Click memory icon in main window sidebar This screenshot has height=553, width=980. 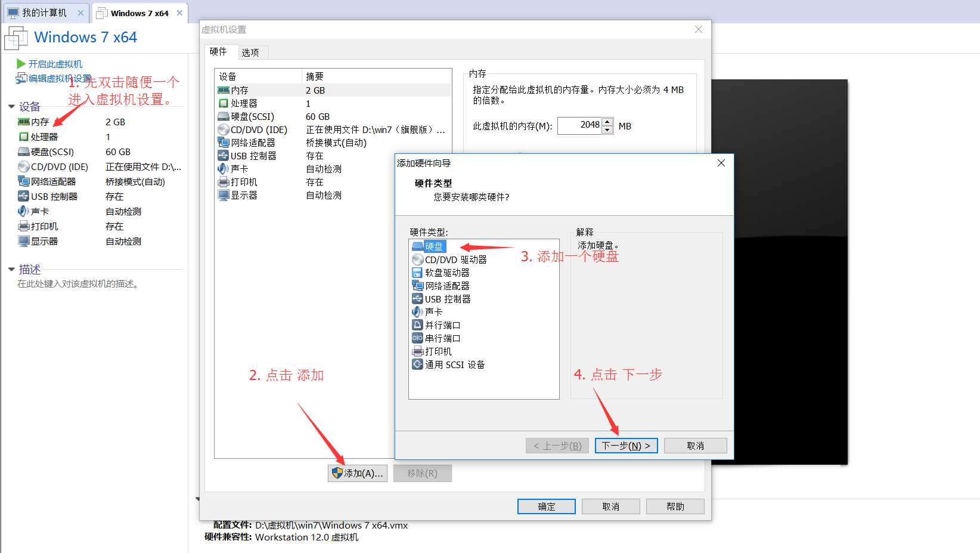(x=24, y=122)
